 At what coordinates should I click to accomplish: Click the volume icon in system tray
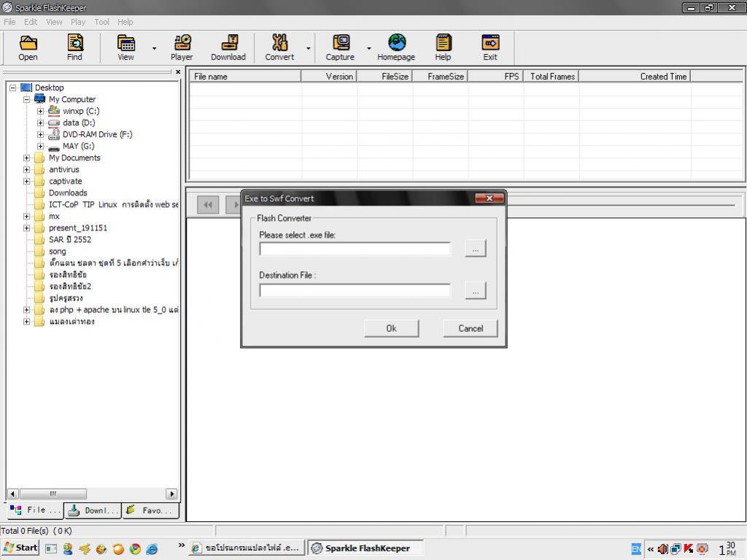point(662,549)
